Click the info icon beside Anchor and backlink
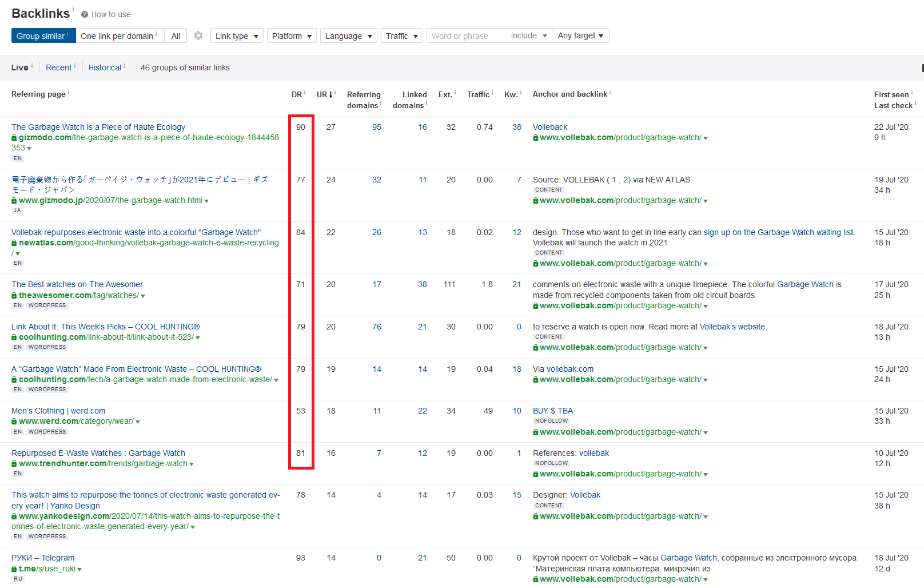This screenshot has height=588, width=924. [x=610, y=92]
